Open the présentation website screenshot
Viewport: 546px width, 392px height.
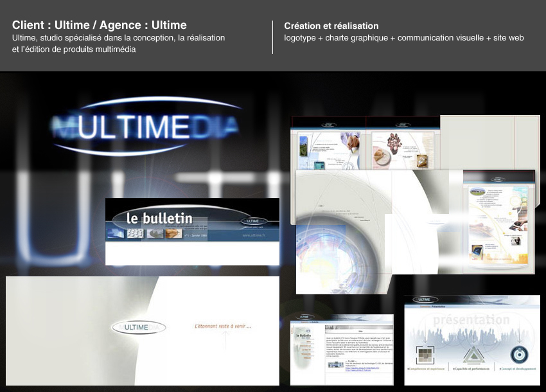472,340
